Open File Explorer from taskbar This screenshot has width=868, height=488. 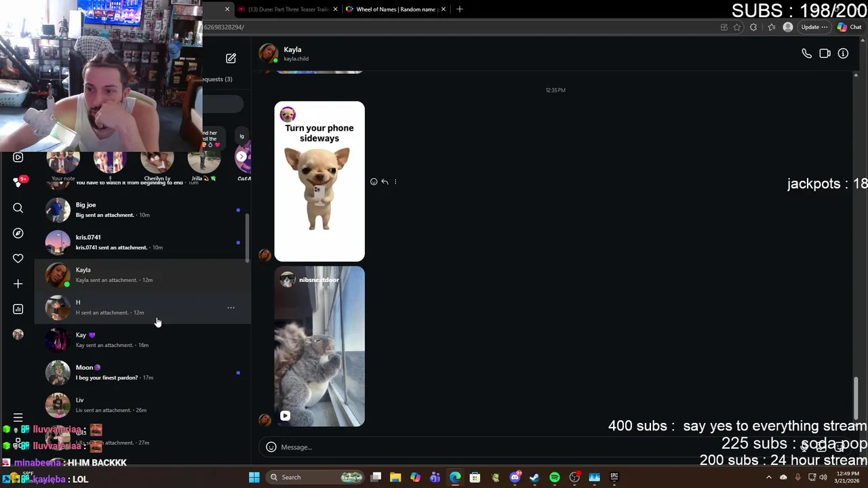[x=395, y=477]
